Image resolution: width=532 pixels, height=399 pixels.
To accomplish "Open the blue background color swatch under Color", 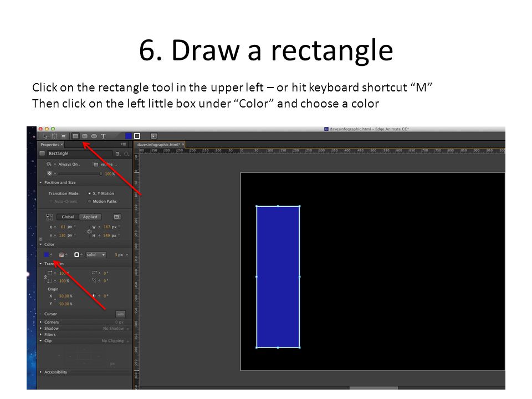I will (47, 255).
